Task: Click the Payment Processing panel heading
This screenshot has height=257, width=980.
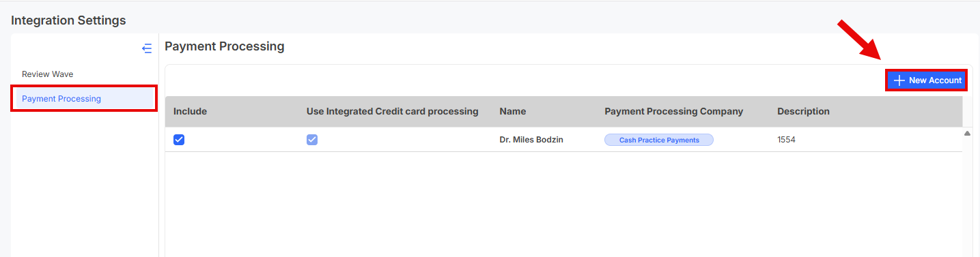Action: (x=225, y=46)
